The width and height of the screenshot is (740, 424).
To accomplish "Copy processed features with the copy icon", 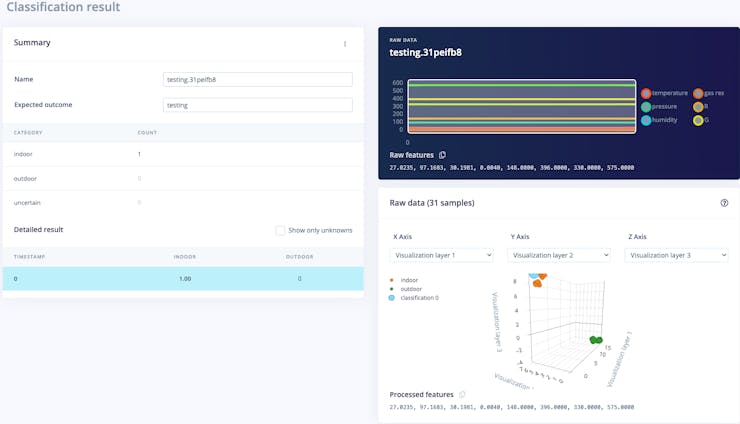I will pos(462,394).
